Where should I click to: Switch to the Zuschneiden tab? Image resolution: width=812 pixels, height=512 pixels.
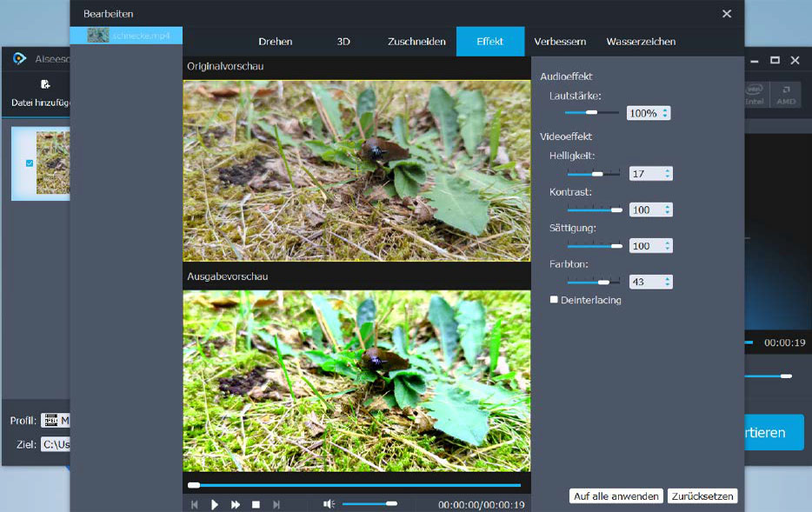coord(416,42)
